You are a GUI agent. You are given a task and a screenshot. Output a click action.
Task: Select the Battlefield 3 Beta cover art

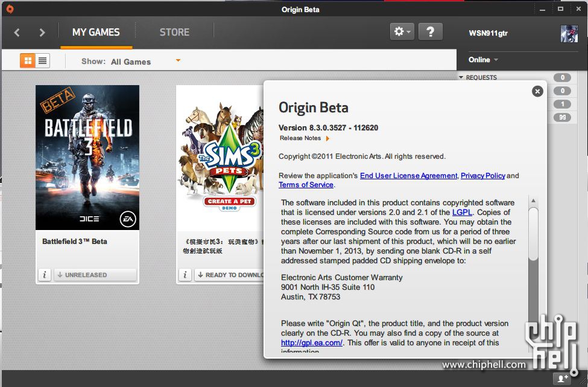tap(87, 158)
